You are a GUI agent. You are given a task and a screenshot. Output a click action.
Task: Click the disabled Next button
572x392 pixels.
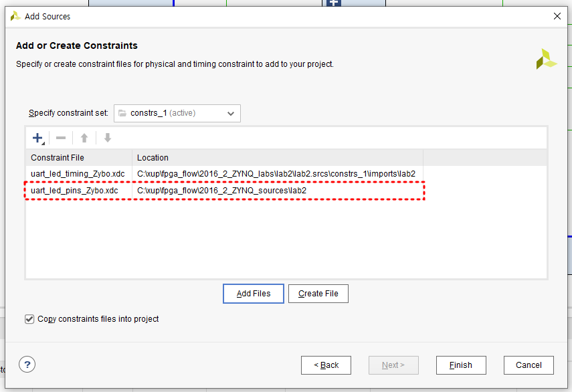393,365
